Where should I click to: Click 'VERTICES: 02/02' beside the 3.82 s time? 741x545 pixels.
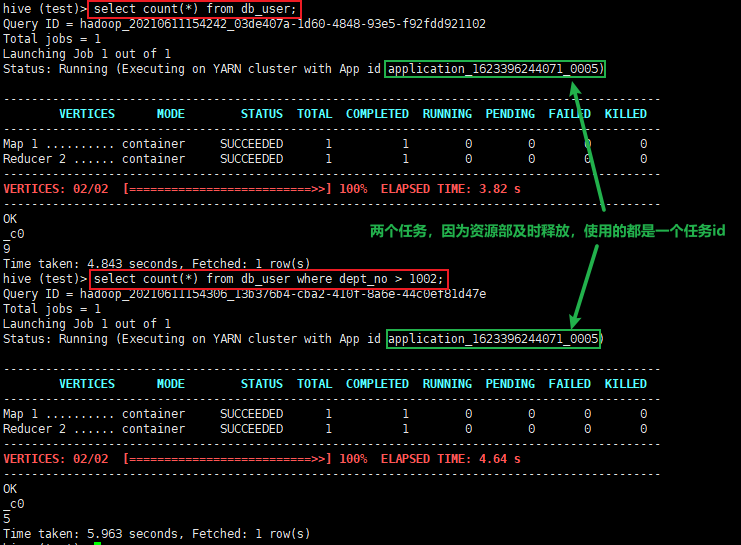56,189
